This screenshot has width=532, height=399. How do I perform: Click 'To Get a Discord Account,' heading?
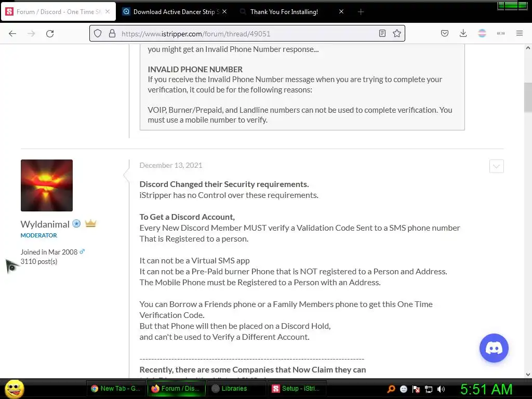tap(187, 217)
